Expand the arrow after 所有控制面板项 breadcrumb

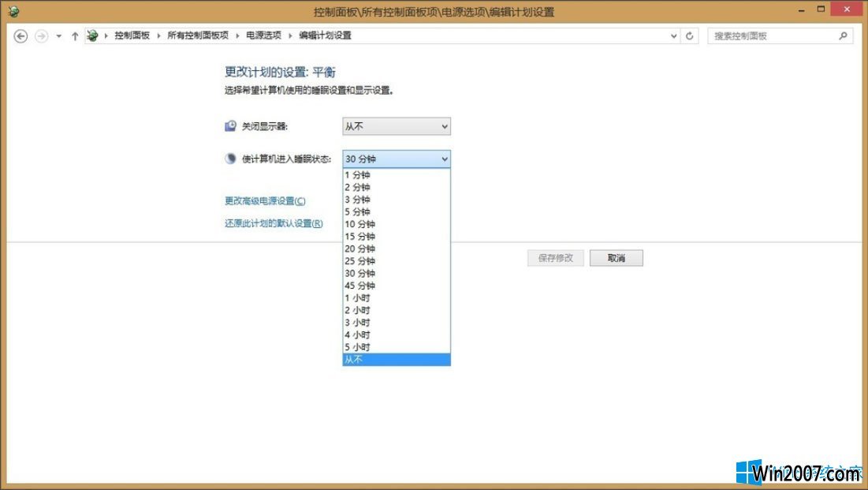(x=237, y=36)
